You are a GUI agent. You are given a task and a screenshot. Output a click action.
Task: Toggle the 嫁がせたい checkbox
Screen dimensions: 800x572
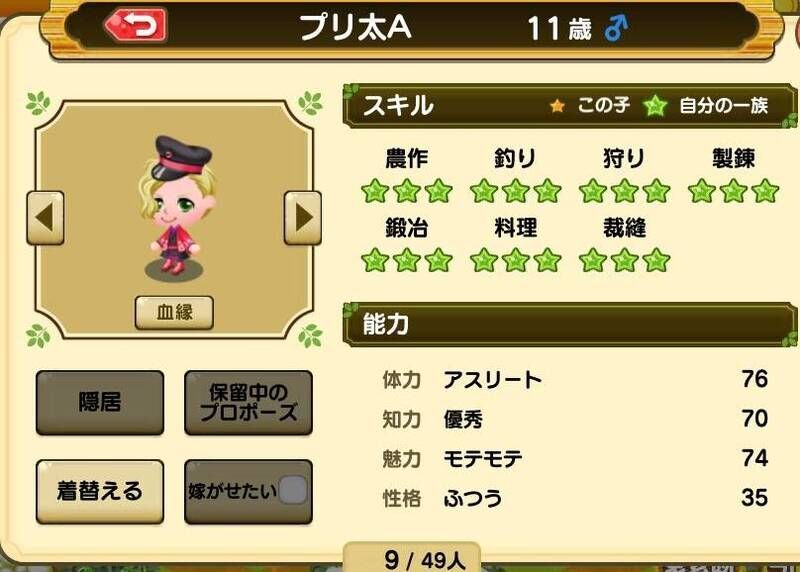pos(293,490)
